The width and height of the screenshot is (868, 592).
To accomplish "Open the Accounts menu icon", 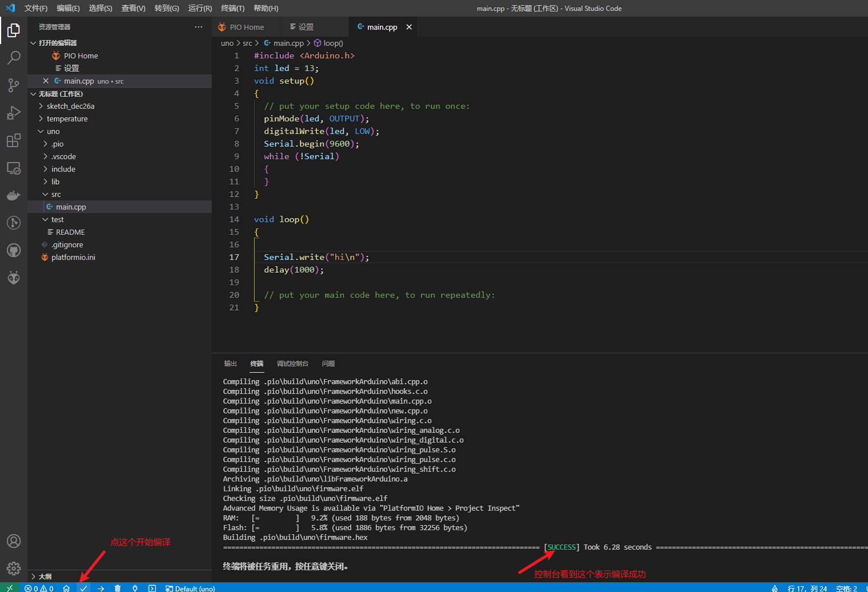I will [14, 541].
